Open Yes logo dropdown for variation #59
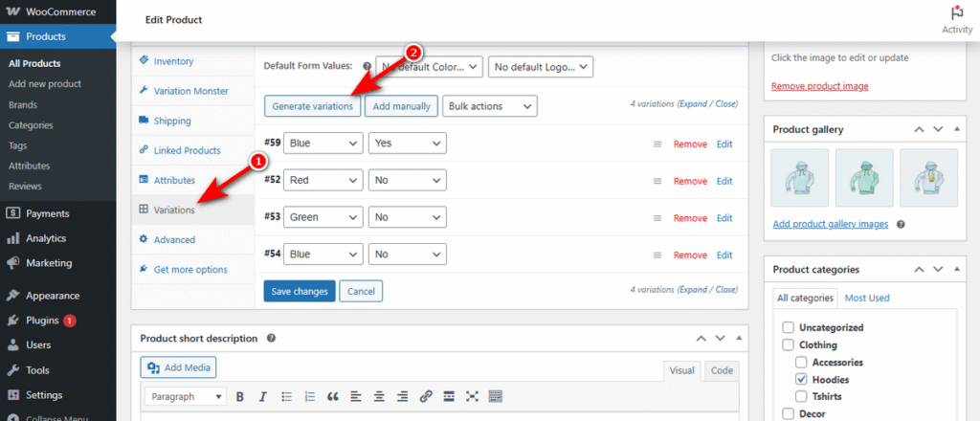The image size is (980, 421). coord(408,144)
